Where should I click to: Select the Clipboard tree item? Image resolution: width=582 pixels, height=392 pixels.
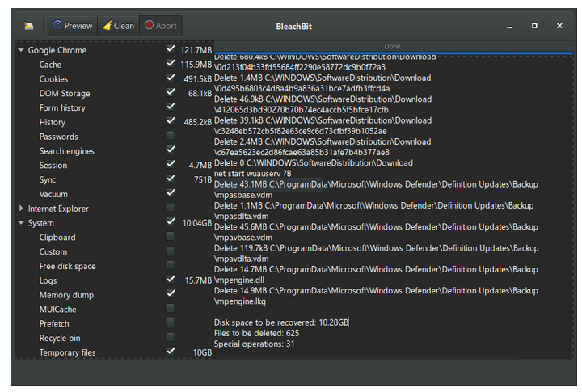[x=57, y=238]
